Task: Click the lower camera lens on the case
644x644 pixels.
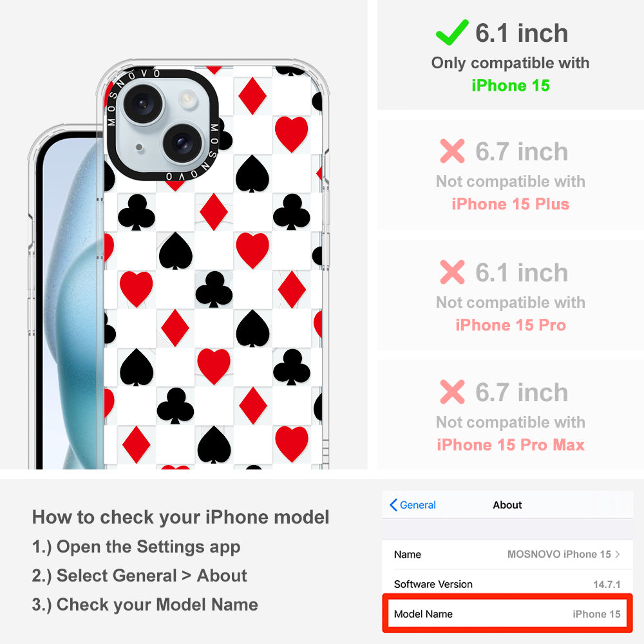Action: pyautogui.click(x=182, y=143)
